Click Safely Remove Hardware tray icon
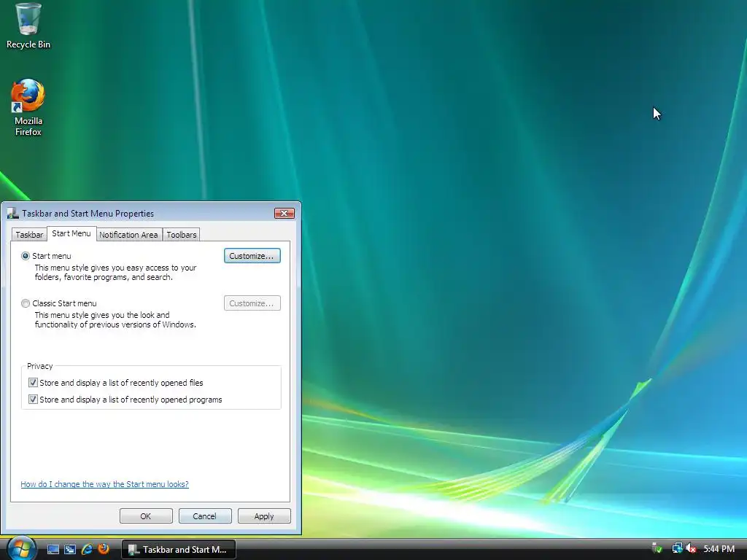The height and width of the screenshot is (560, 747). click(657, 548)
